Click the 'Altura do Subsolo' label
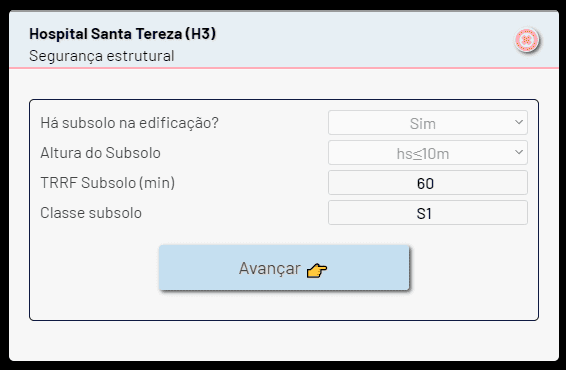This screenshot has width=566, height=370. click(x=100, y=153)
